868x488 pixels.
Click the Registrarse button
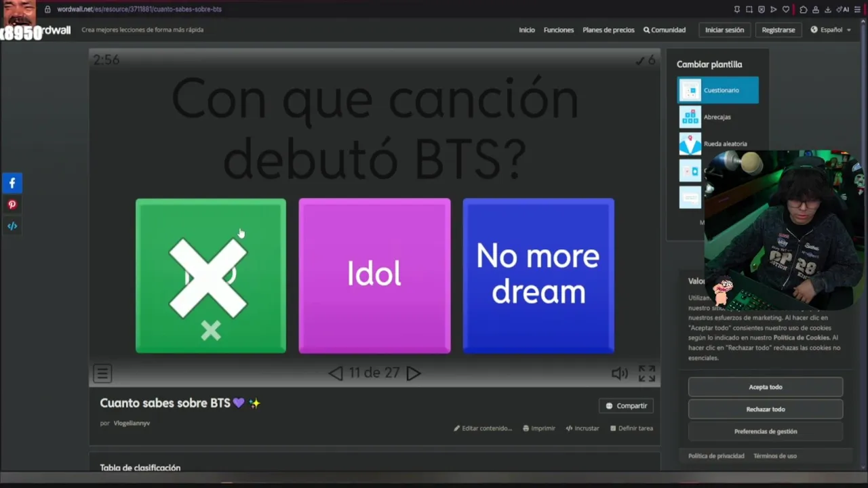point(778,30)
